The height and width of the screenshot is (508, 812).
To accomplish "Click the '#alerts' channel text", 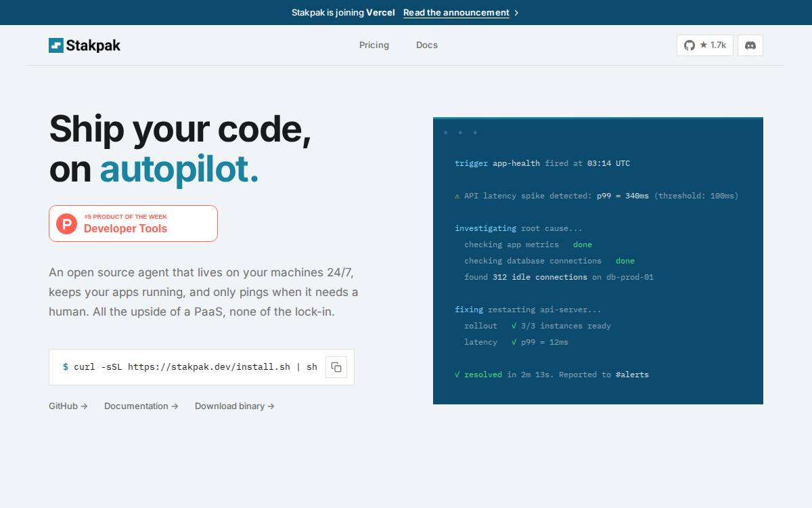I will coord(632,375).
